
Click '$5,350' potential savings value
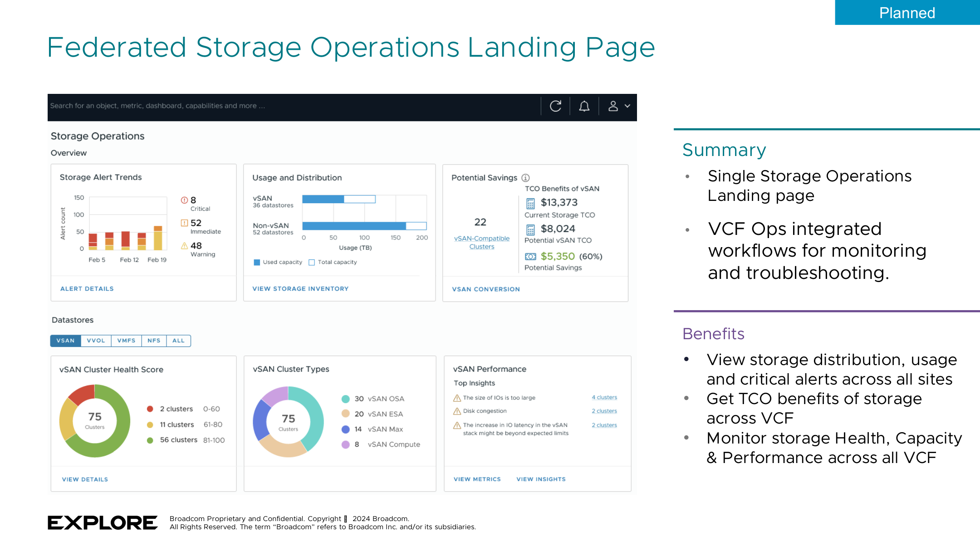[558, 256]
